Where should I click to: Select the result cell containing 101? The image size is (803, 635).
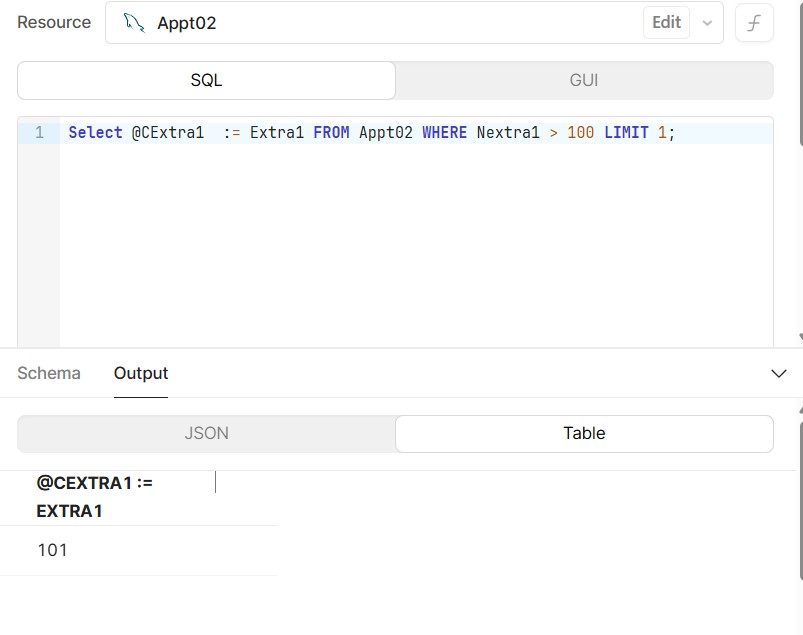click(x=53, y=550)
